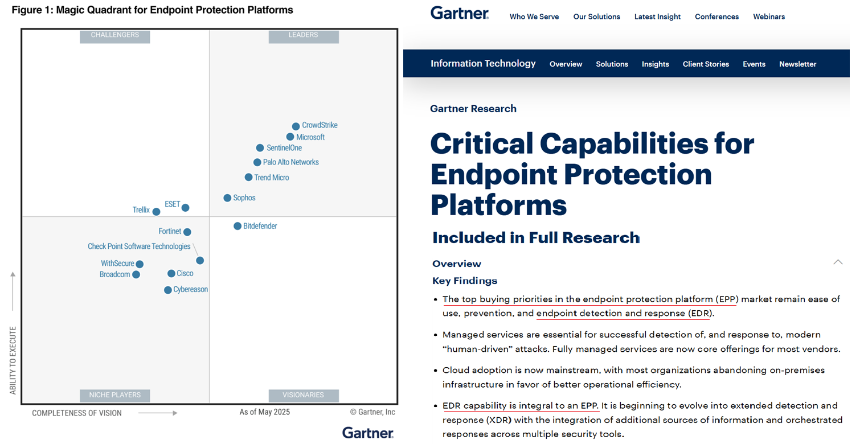Click the EDR capability is integral text

click(x=521, y=406)
